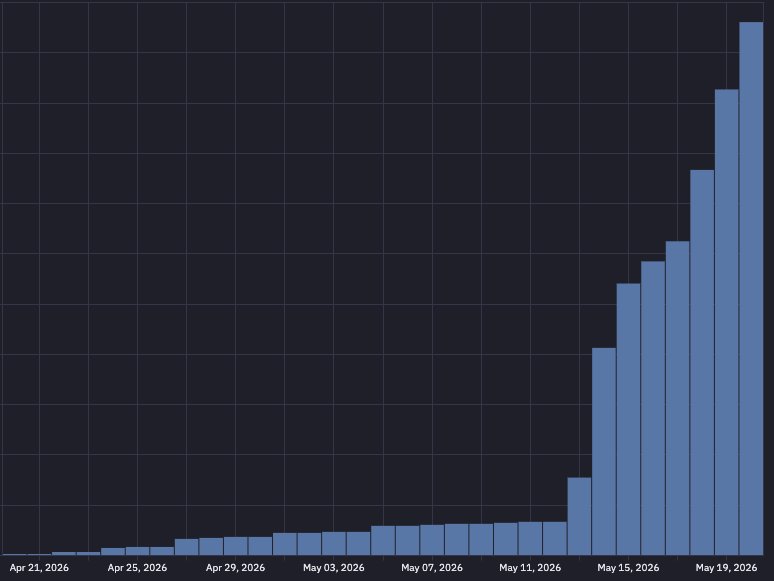Viewport: 774px width, 581px height.
Task: Click the Apr 21, 2026 axis label
Action: pyautogui.click(x=39, y=568)
